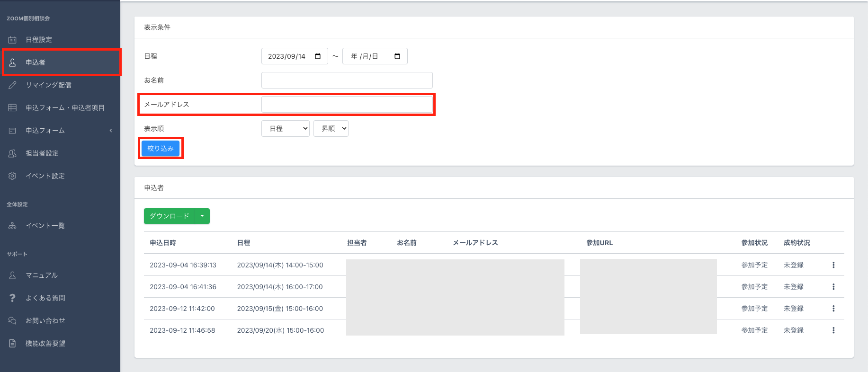Click the pencil icon beside リマインダ配信

click(x=12, y=85)
